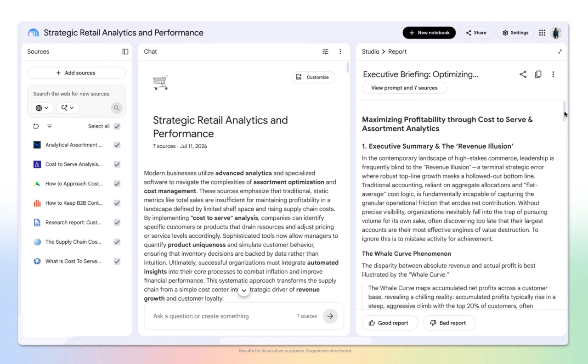Rate as Bad report
588x364 pixels.
coord(449,323)
